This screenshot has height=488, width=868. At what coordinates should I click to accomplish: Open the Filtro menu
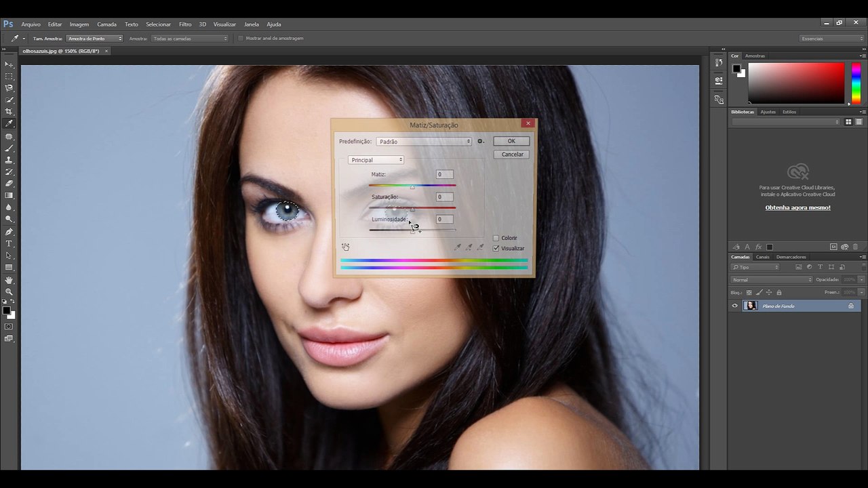click(x=185, y=24)
